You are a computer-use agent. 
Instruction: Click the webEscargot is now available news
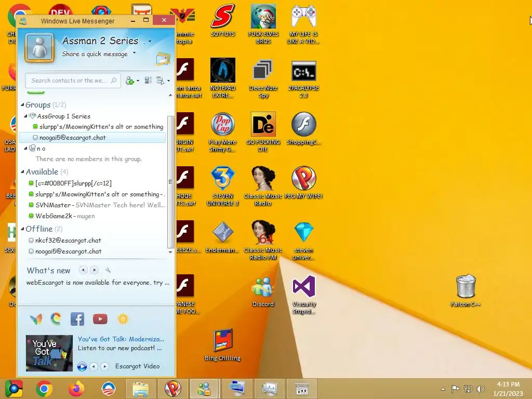point(98,283)
